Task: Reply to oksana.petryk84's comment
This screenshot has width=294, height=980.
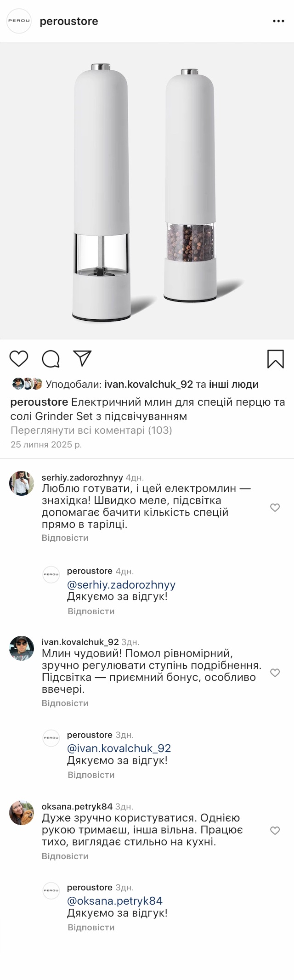Action: pos(65,856)
